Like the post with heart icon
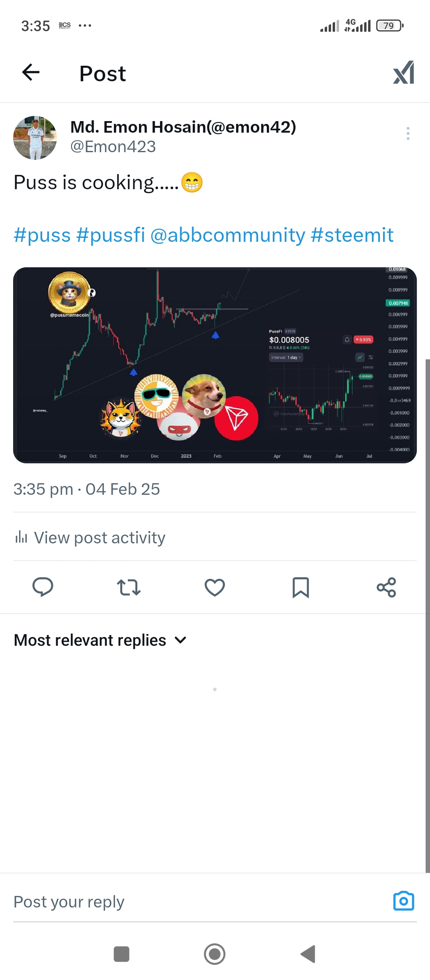Viewport: 430px width, 980px height. 215,587
